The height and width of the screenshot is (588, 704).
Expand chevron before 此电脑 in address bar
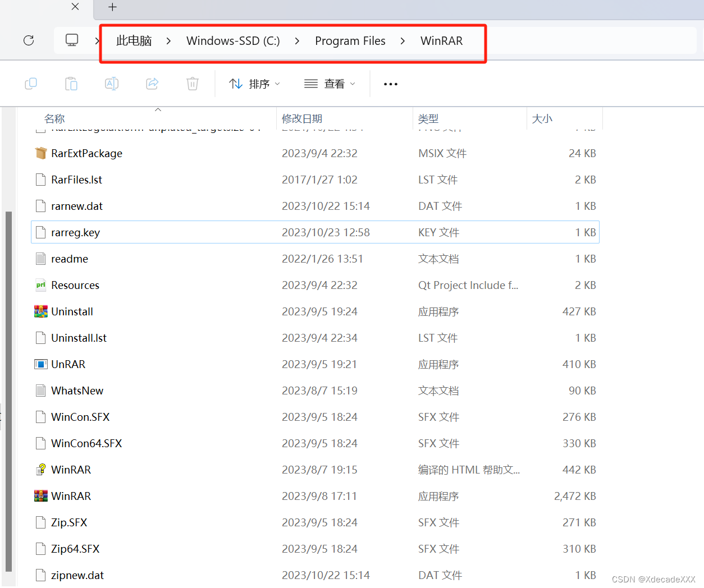tap(98, 41)
